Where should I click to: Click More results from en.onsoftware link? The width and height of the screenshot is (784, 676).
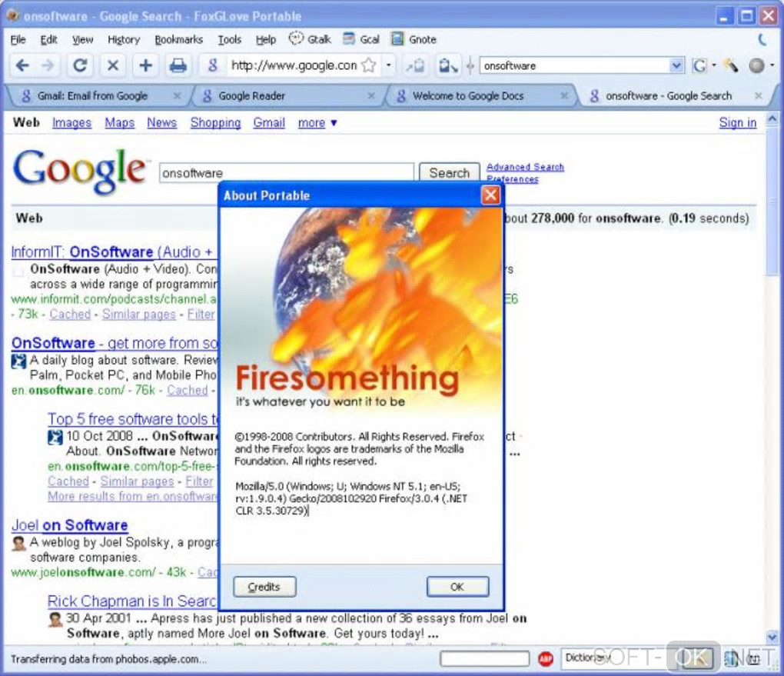coord(133,496)
